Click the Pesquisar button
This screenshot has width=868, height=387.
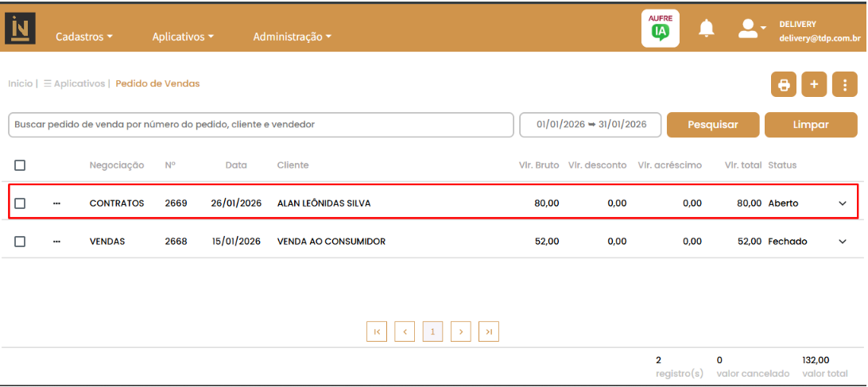pyautogui.click(x=712, y=125)
